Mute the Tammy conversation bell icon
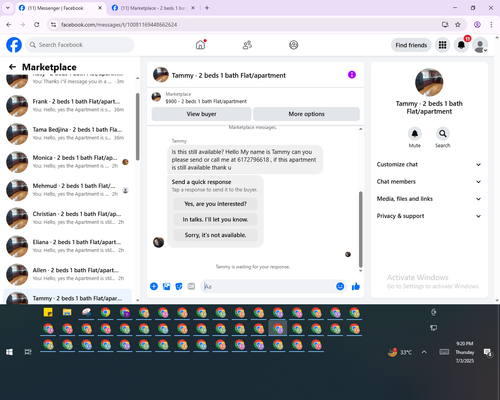 coord(415,134)
